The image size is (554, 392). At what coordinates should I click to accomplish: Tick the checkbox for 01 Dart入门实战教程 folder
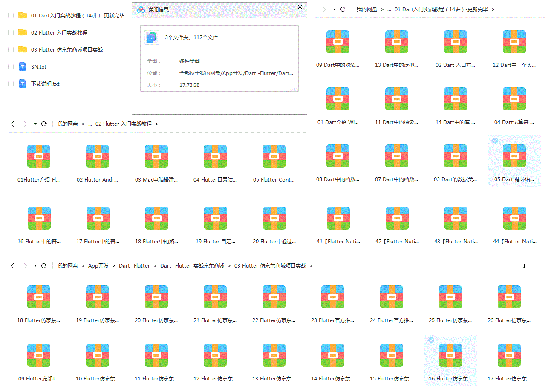coord(11,15)
